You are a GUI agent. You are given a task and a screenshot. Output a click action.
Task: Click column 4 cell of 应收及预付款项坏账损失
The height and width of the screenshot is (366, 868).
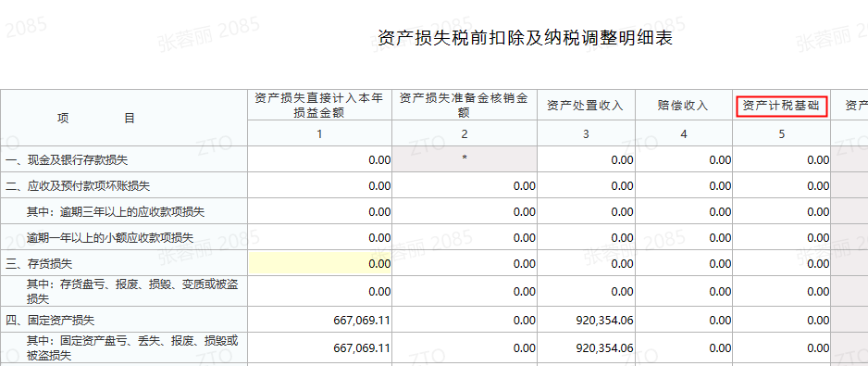684,185
